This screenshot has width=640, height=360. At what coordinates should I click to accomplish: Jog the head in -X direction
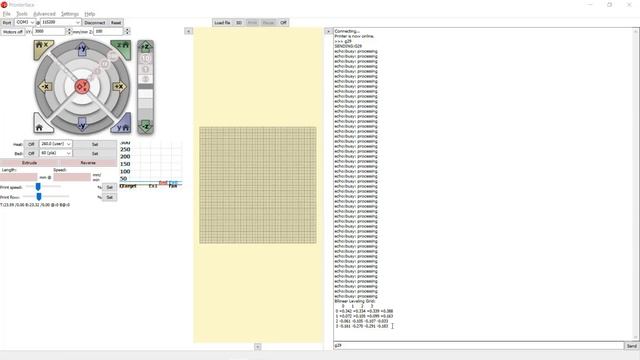45,87
